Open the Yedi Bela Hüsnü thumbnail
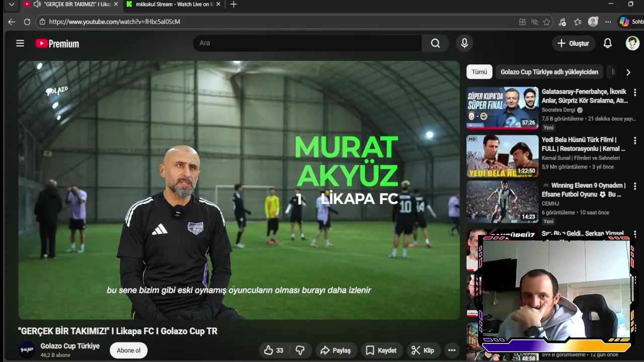The height and width of the screenshot is (362, 644). click(502, 156)
